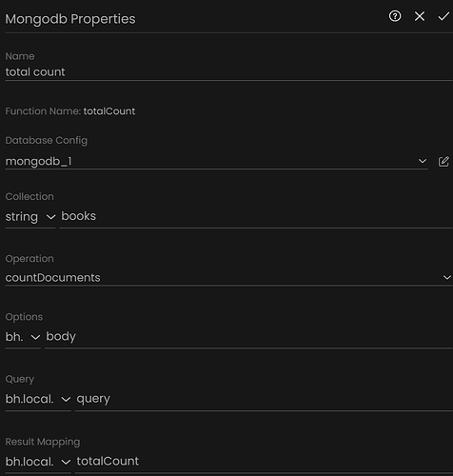Click the "Operation" label
The image size is (453, 476).
point(30,259)
